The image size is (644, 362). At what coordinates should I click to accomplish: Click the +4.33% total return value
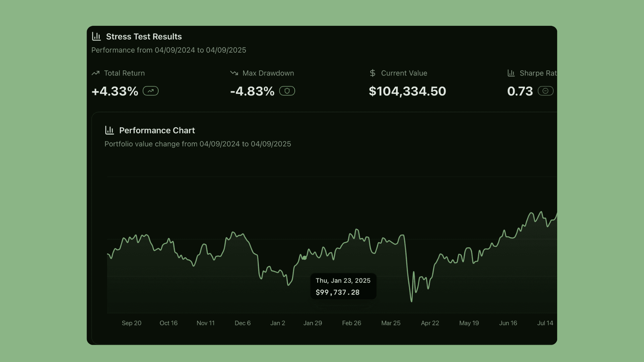coord(115,91)
